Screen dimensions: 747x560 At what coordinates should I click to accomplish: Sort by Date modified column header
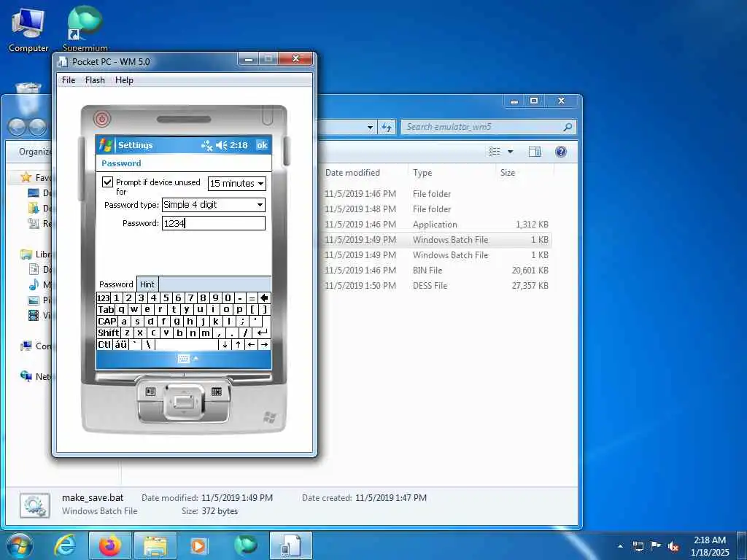click(x=352, y=172)
